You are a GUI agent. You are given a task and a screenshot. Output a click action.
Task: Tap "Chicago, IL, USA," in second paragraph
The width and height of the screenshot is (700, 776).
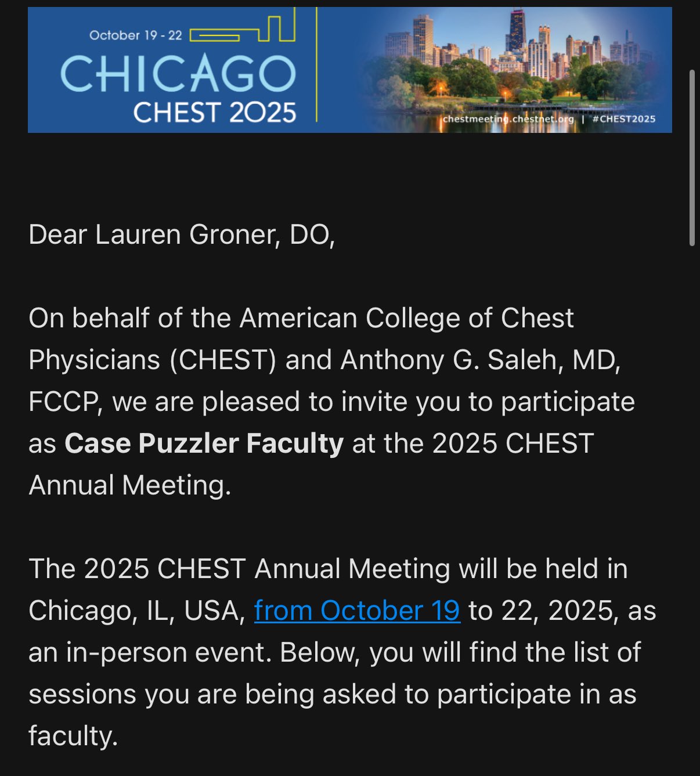[x=137, y=611]
